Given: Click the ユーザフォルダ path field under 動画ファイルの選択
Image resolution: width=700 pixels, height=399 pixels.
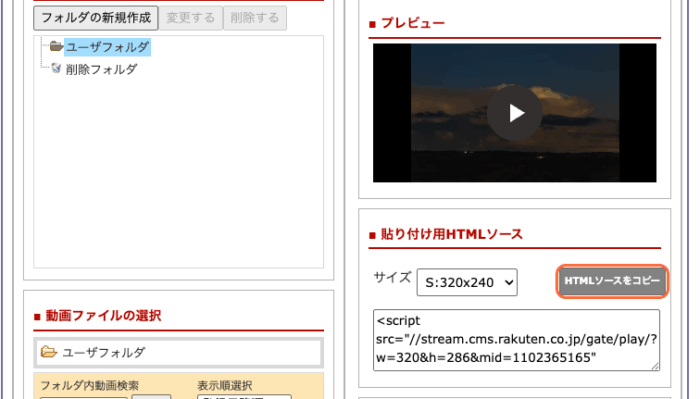Looking at the screenshot, I should (179, 353).
